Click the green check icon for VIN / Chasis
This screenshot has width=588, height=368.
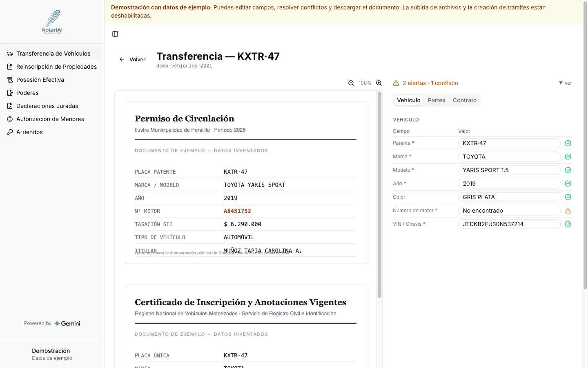click(x=568, y=224)
